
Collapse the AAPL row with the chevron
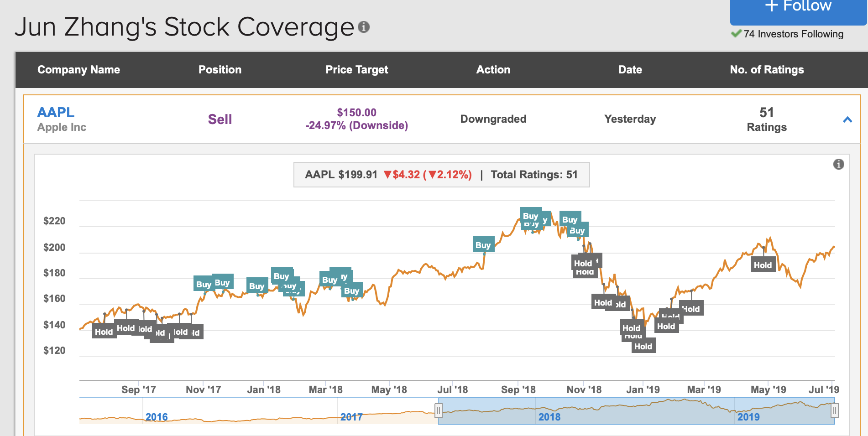pyautogui.click(x=847, y=119)
